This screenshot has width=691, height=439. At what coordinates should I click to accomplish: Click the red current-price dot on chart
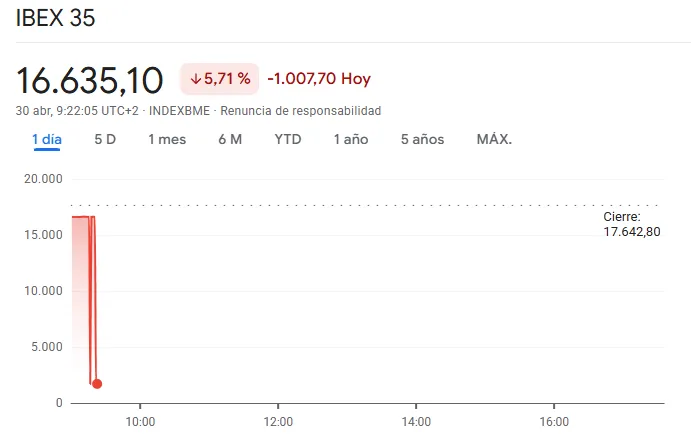tap(97, 383)
